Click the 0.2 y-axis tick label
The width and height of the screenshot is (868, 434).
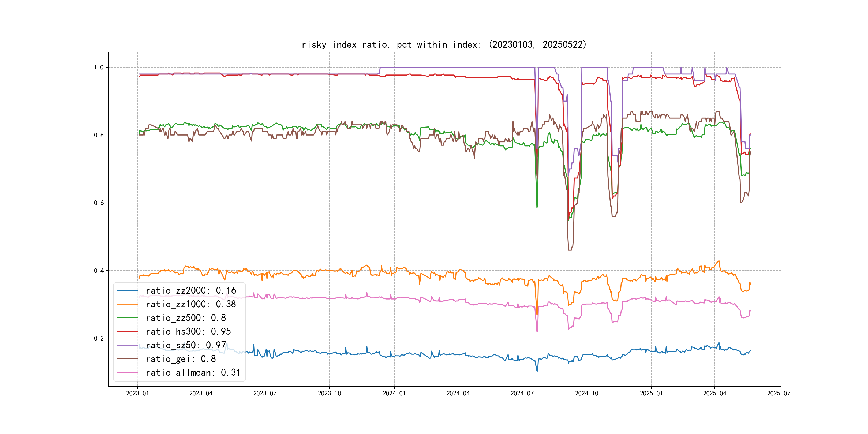(98, 338)
